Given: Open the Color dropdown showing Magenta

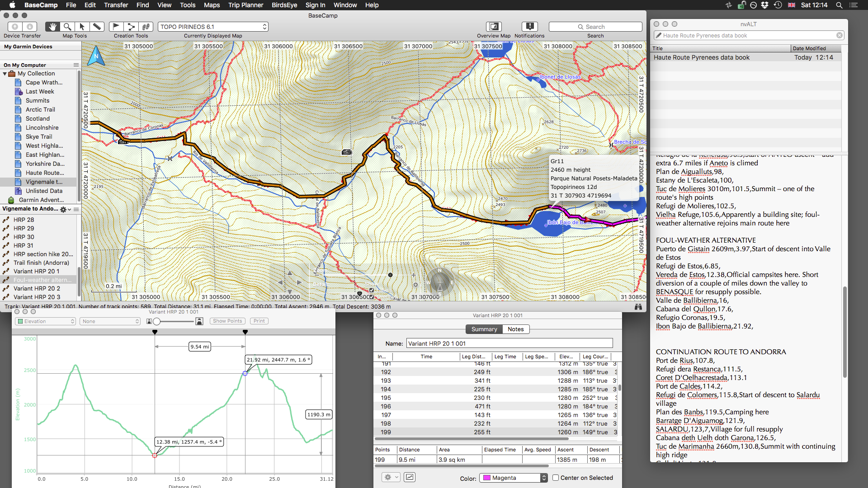Looking at the screenshot, I should [x=513, y=478].
